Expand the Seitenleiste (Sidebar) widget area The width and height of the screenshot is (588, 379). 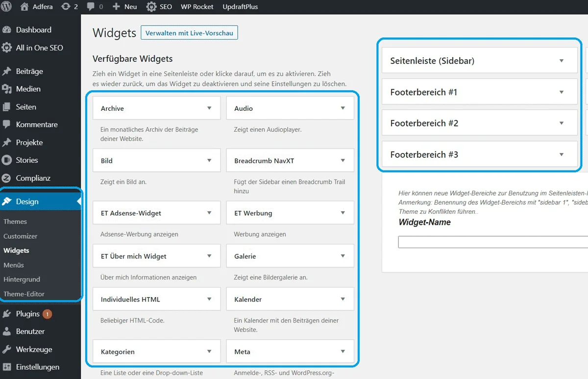[x=561, y=60]
